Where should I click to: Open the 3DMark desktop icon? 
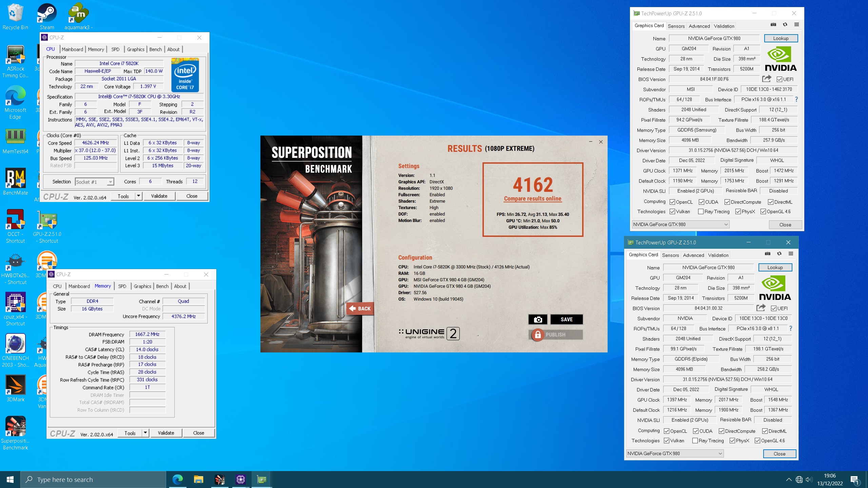15,388
